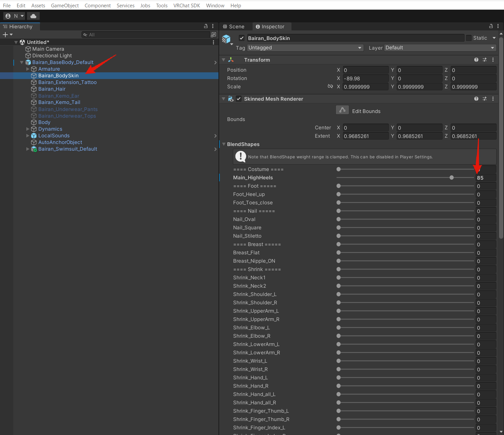This screenshot has width=504, height=435.
Task: Toggle Skinned Mesh Renderer enabled checkbox
Action: 239,99
